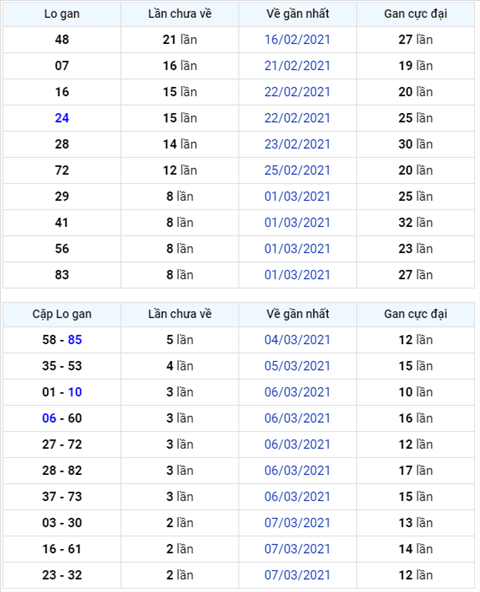Click 'Gan cực đại' header in top table
This screenshot has width=480, height=592.
[415, 14]
